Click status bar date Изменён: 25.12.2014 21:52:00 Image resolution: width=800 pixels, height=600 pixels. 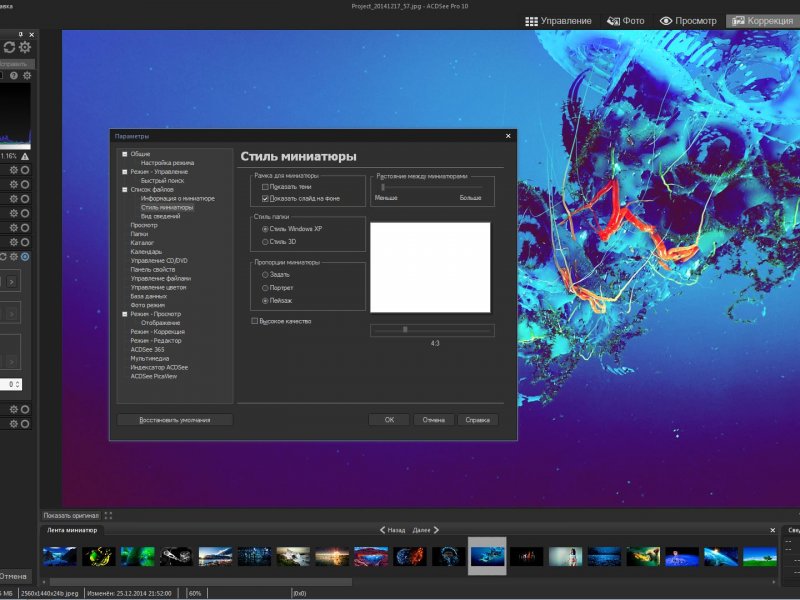point(129,593)
